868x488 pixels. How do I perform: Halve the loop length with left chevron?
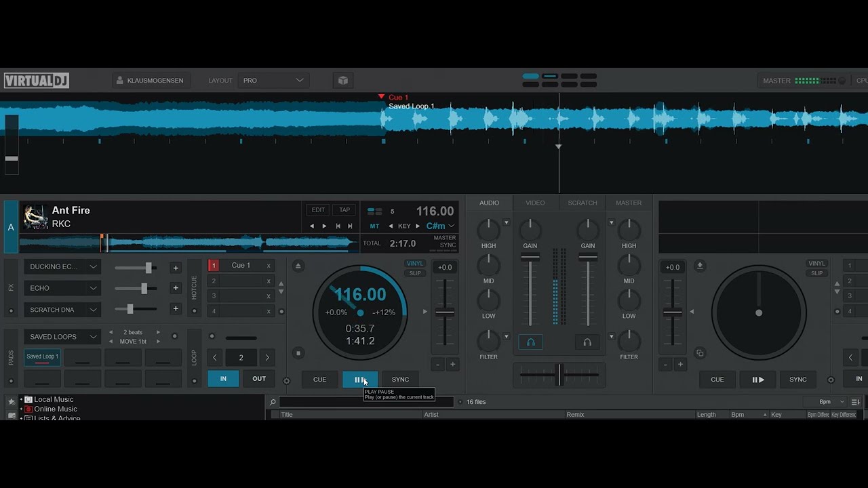point(215,358)
